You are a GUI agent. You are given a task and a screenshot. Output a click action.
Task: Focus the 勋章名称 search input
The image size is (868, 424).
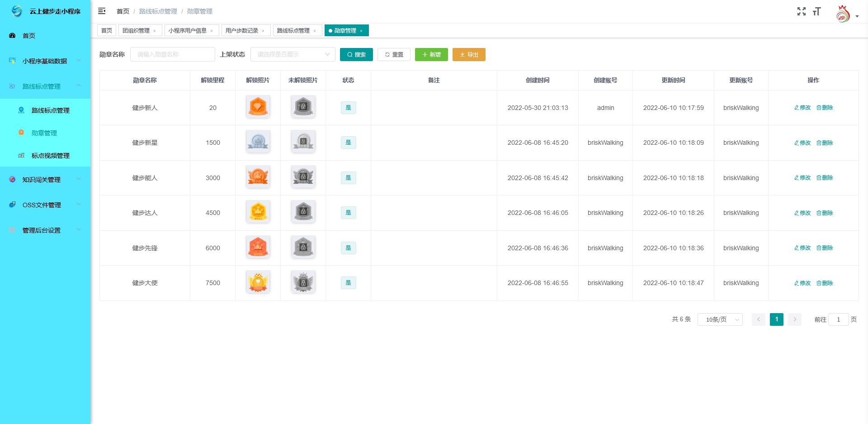click(x=172, y=54)
